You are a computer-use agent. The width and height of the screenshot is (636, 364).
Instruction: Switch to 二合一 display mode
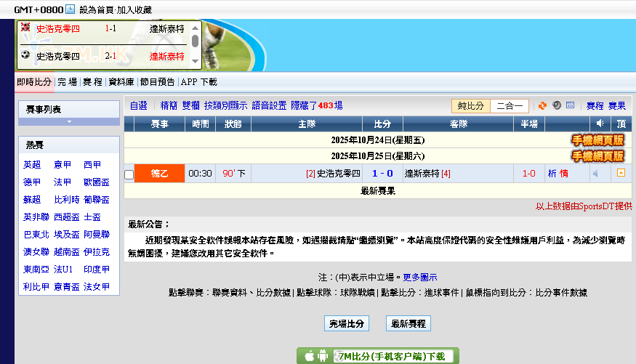(510, 106)
